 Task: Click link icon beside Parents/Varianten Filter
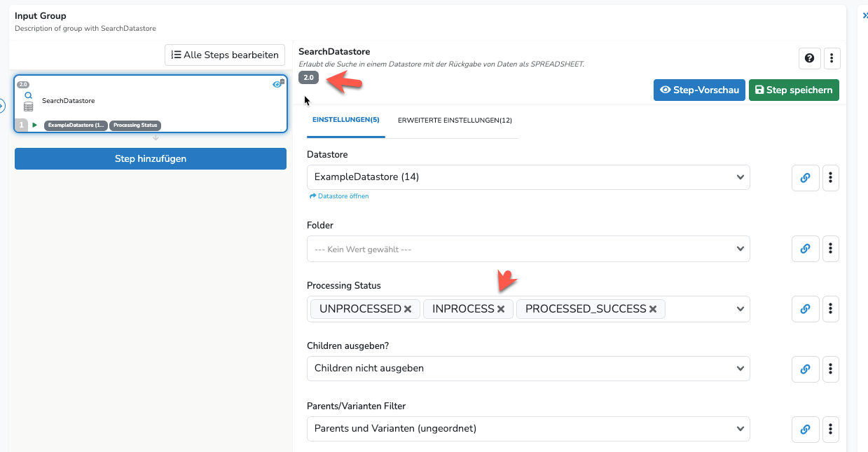pyautogui.click(x=805, y=429)
